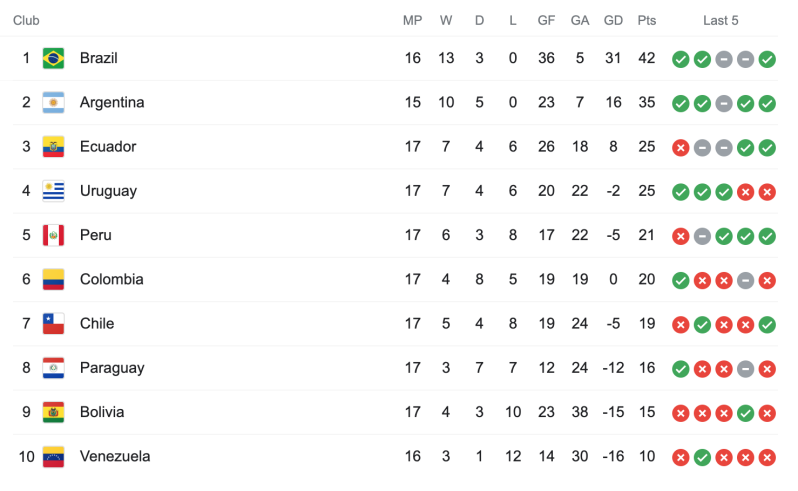Open the Brazil team link
798x491 pixels.
98,58
